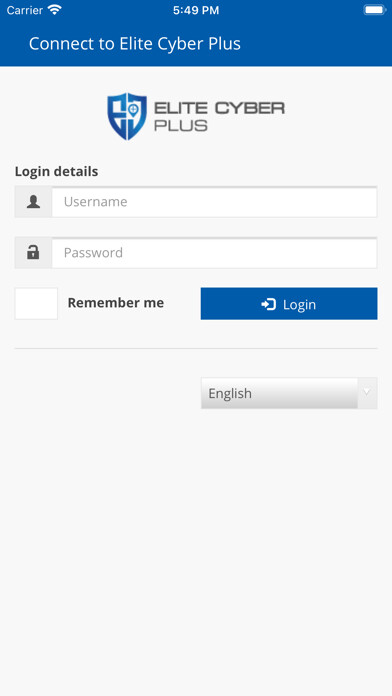The image size is (392, 696).
Task: Toggle Remember me via its label
Action: click(x=115, y=303)
